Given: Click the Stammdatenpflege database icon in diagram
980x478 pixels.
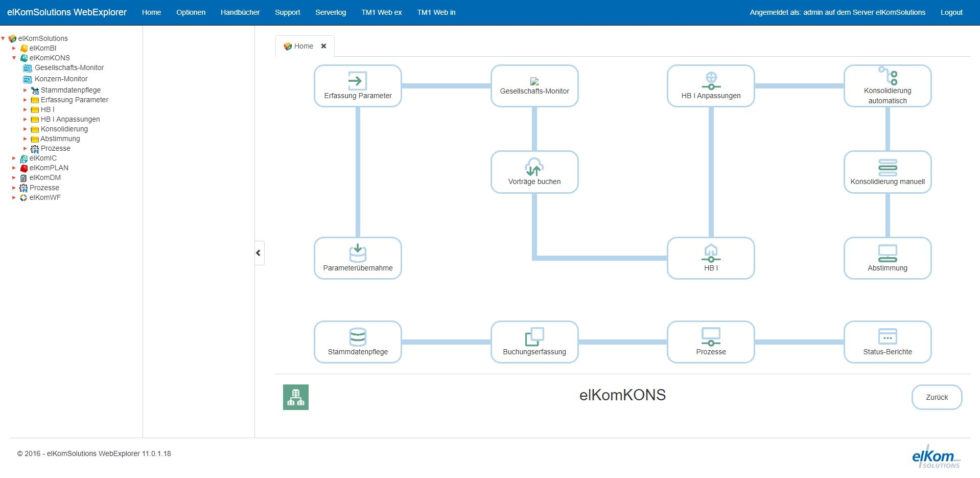Looking at the screenshot, I should 358,337.
